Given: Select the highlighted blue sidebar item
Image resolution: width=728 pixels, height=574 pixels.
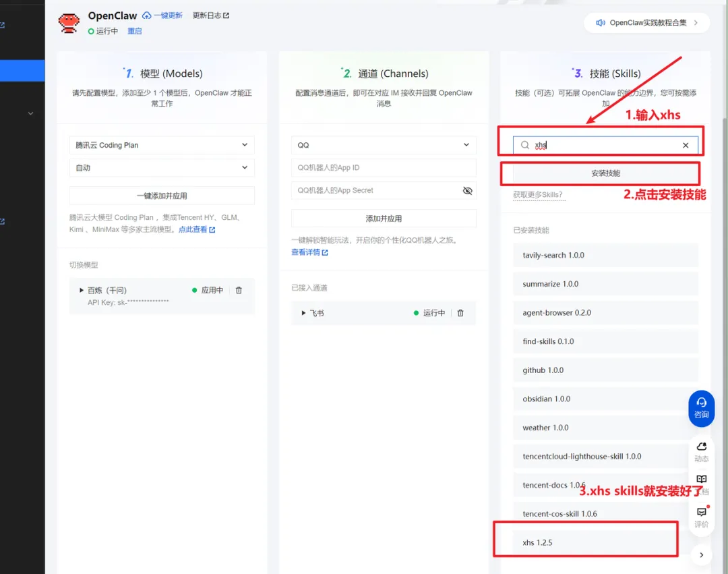Looking at the screenshot, I should (x=22, y=71).
